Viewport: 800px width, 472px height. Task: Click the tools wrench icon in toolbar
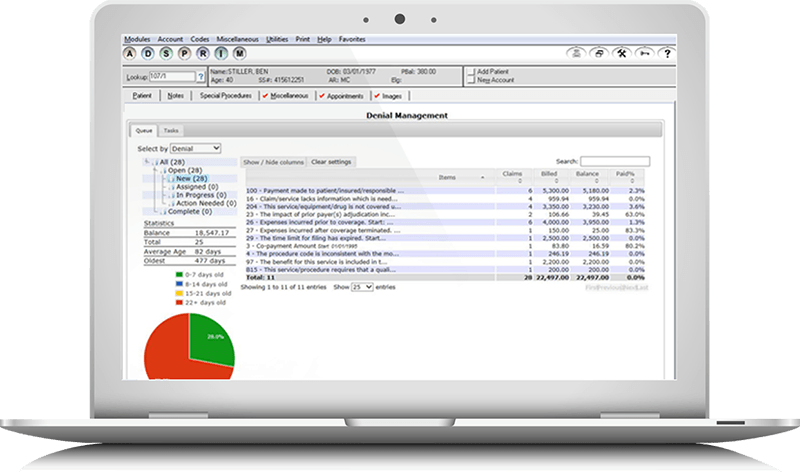620,54
